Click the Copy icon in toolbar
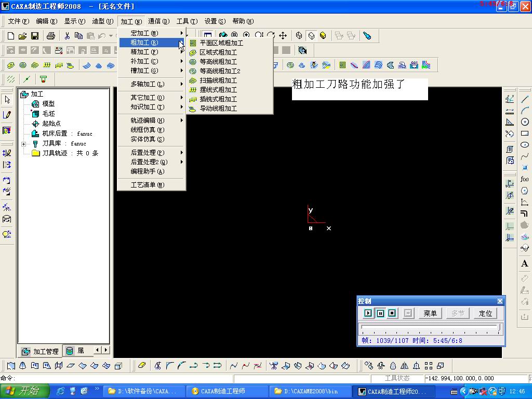 (79, 36)
